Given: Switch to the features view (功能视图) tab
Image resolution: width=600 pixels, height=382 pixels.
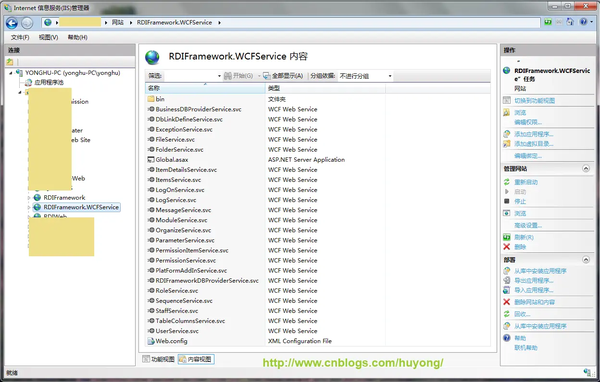Looking at the screenshot, I should (x=158, y=359).
